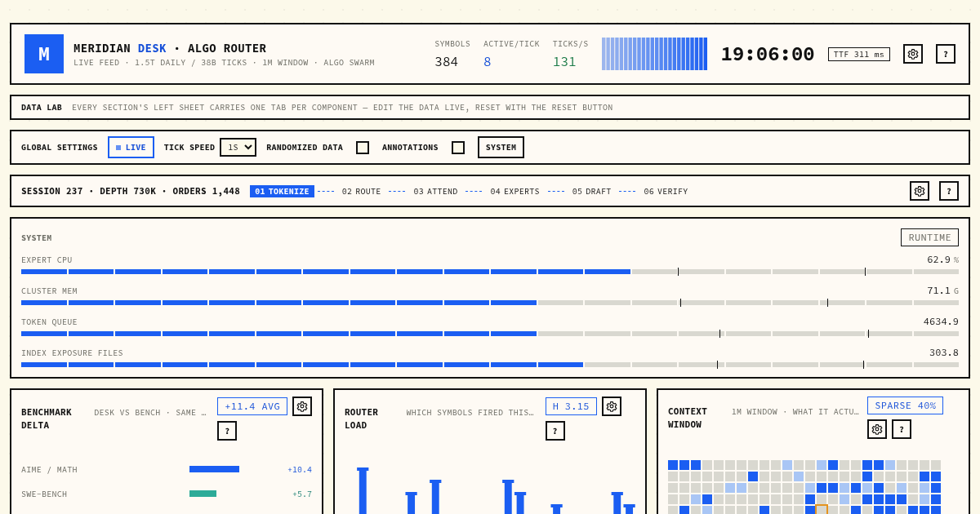980x514 pixels.
Task: Select the 05 Draft stage
Action: [591, 192]
